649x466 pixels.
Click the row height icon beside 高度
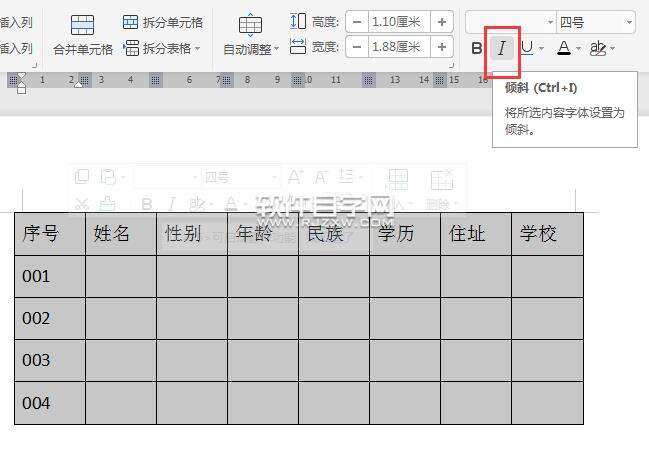pos(298,21)
